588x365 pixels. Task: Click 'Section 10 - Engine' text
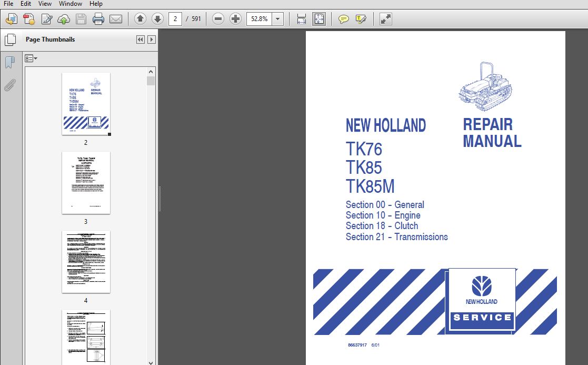(x=383, y=215)
